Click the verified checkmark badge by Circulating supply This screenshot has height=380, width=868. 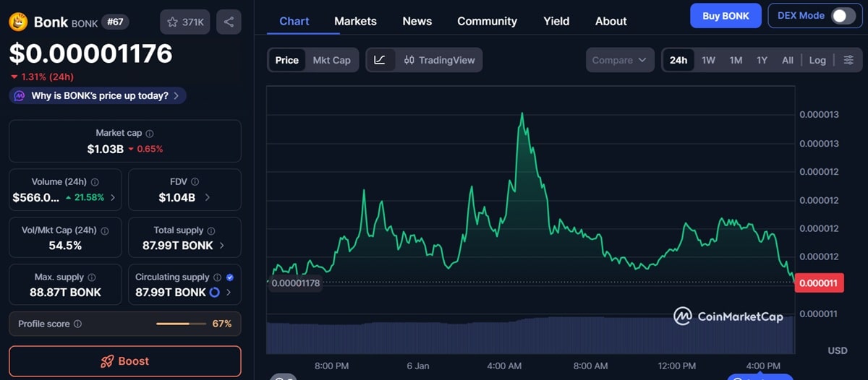[229, 277]
